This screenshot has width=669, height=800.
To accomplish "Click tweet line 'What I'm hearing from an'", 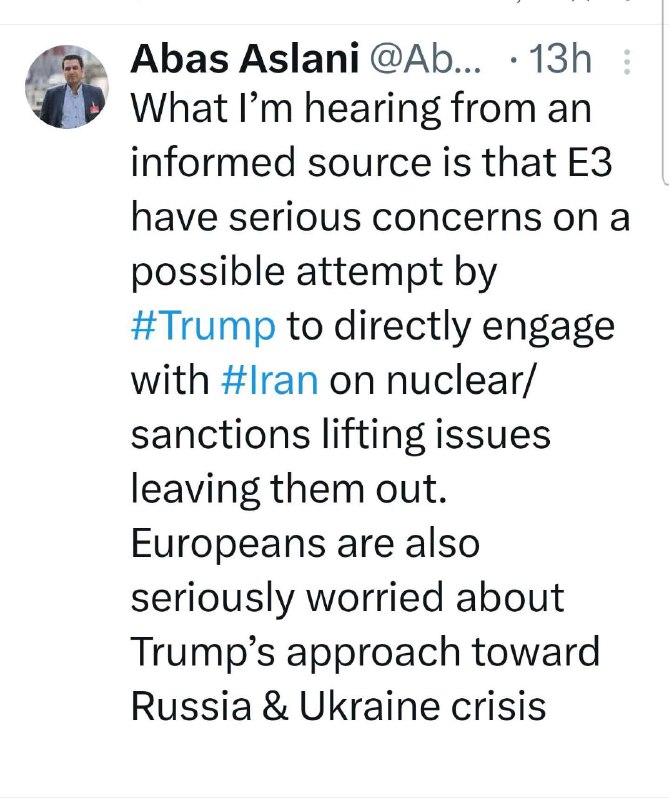I will pyautogui.click(x=361, y=110).
